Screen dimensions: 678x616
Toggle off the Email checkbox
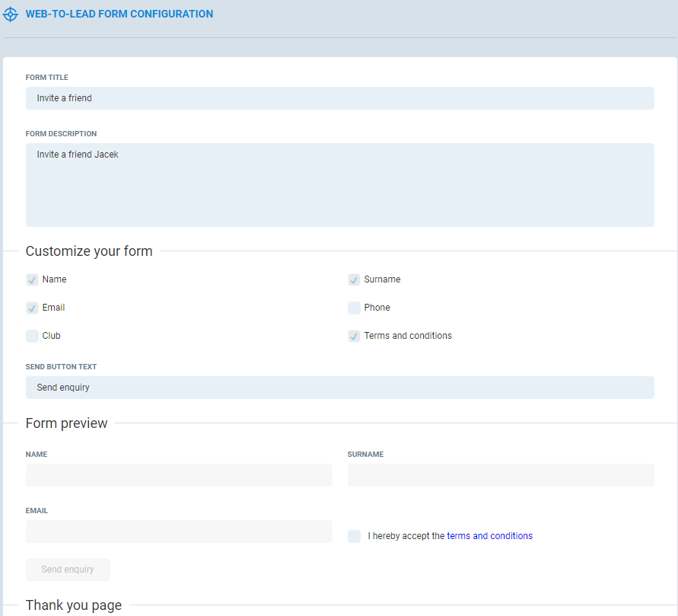click(32, 308)
